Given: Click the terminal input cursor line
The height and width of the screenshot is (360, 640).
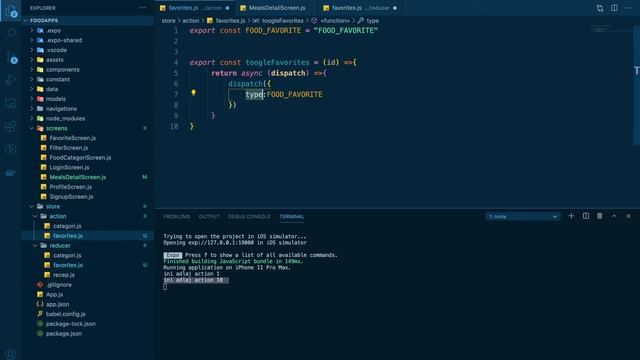Looking at the screenshot, I should (x=165, y=287).
